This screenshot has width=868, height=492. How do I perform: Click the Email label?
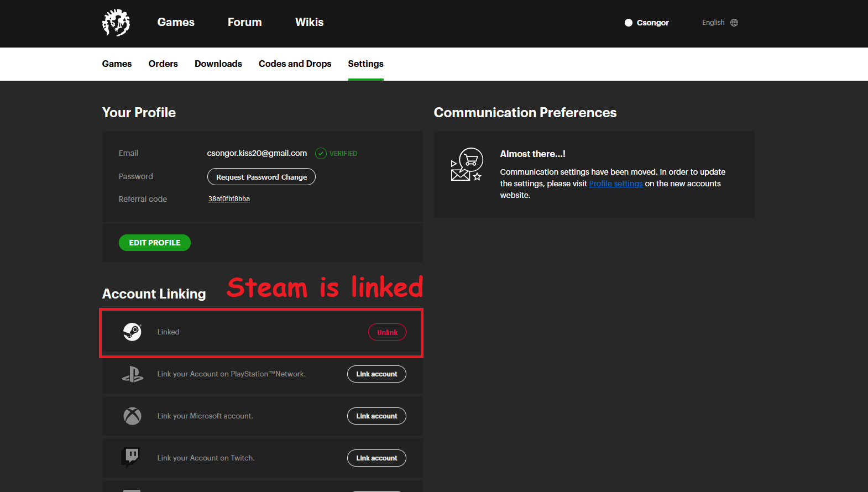click(128, 153)
